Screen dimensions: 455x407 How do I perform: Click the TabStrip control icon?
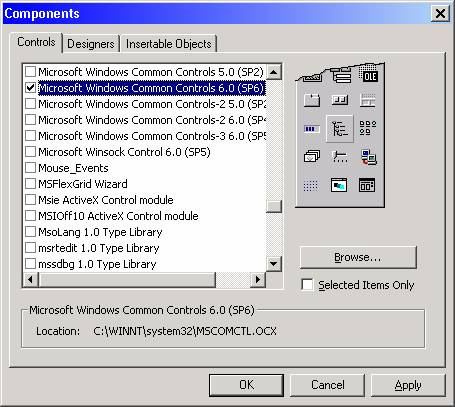click(x=312, y=100)
